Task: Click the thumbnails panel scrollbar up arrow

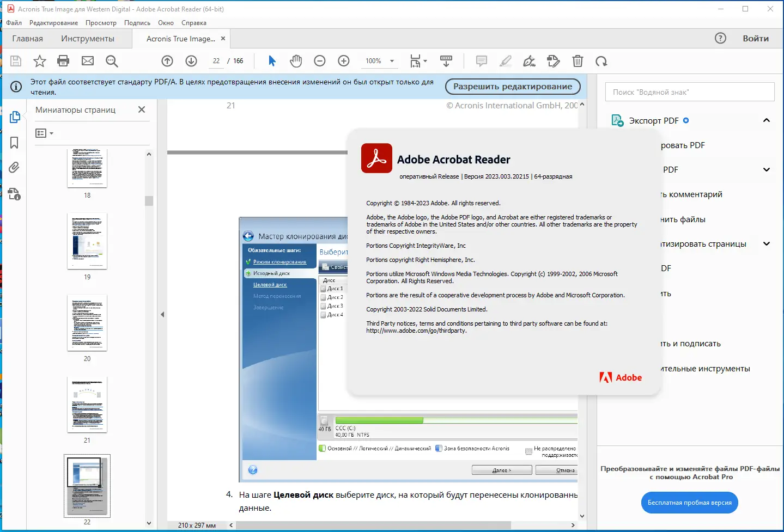Action: coord(149,154)
